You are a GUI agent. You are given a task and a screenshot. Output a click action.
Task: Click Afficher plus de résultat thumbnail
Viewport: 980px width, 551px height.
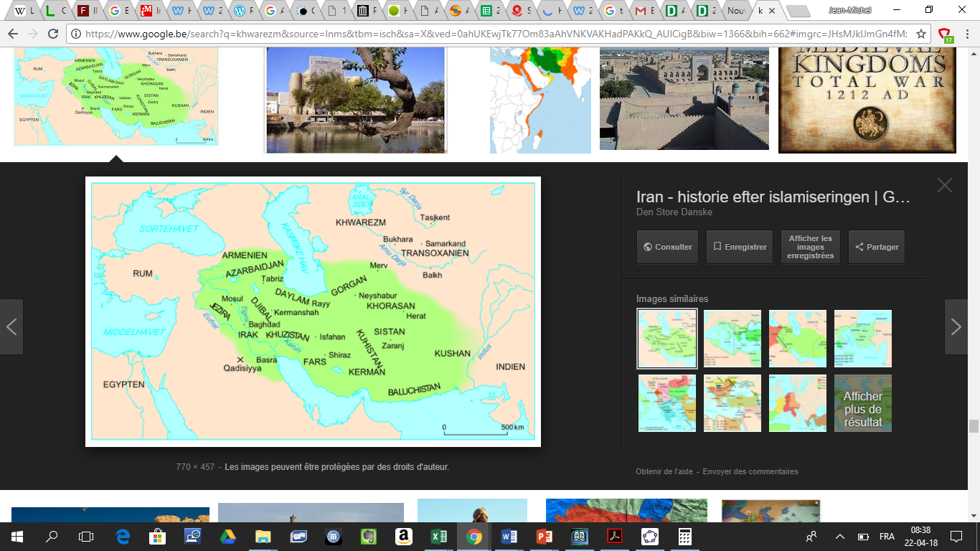(x=862, y=403)
